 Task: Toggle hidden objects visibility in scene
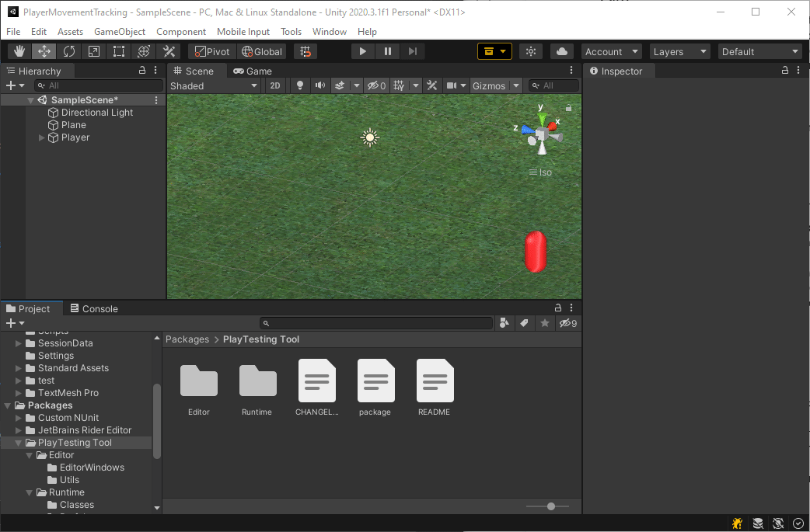click(376, 85)
